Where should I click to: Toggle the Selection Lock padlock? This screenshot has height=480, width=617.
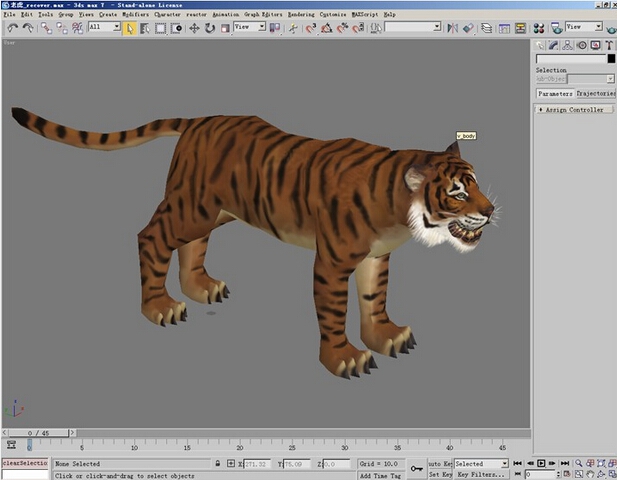(218, 463)
